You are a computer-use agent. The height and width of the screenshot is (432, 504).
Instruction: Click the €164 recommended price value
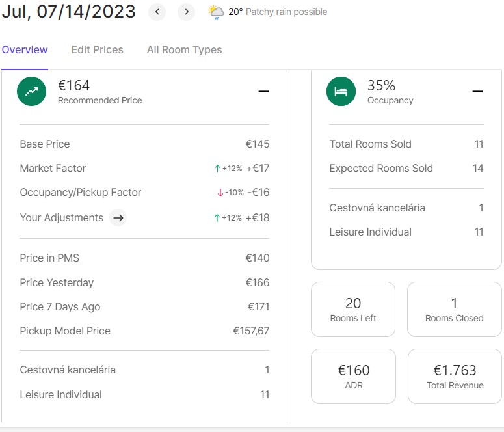pos(74,86)
